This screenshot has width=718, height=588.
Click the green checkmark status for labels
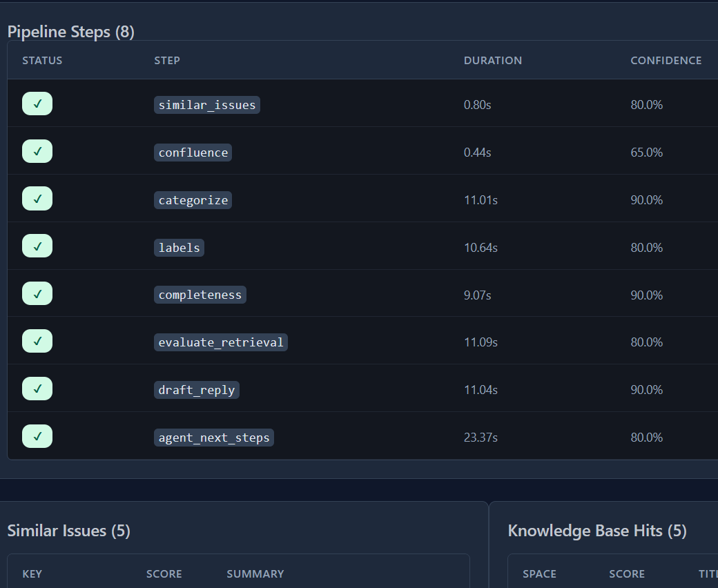coord(37,246)
